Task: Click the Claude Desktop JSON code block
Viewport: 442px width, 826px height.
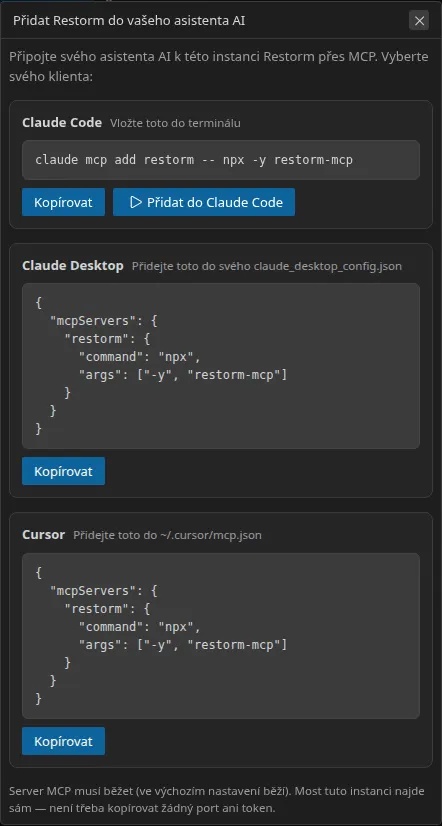Action: coord(221,366)
